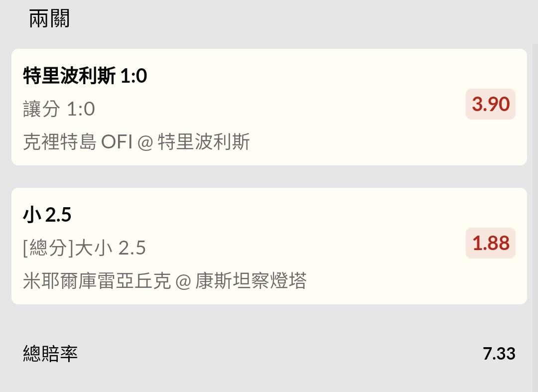Click the gray 2.5 value after [總分]大小
The height and width of the screenshot is (392, 538).
point(132,248)
